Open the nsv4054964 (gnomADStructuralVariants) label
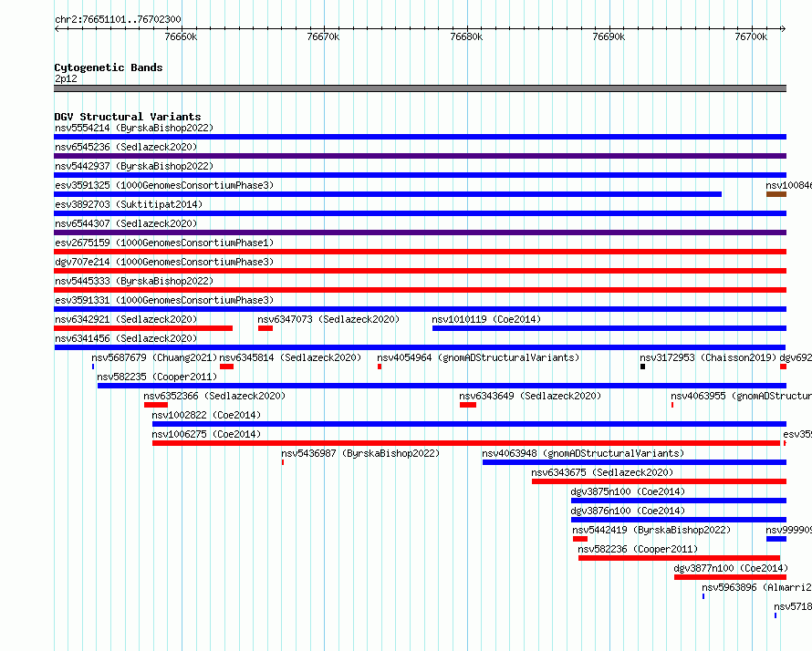 point(478,357)
